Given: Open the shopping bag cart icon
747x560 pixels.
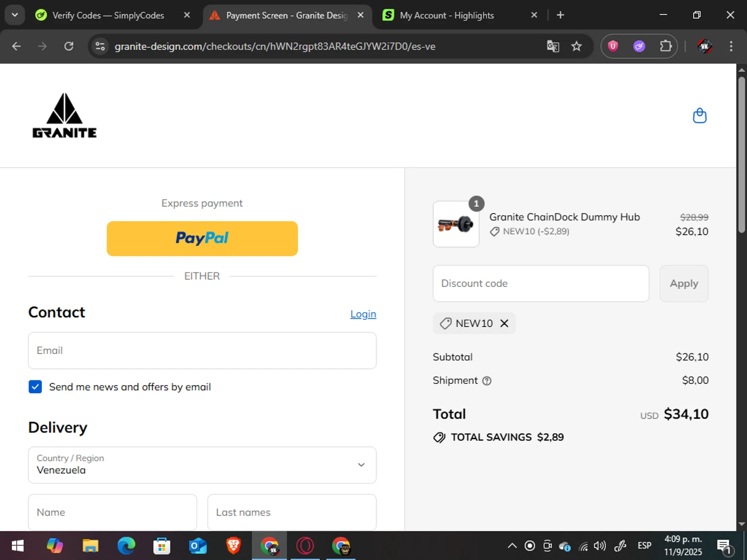Looking at the screenshot, I should click(700, 115).
